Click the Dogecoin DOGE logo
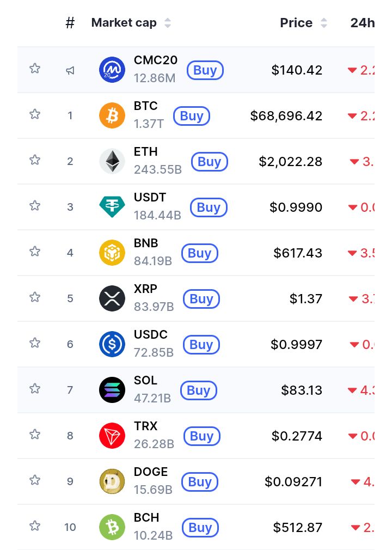Viewport: 392px width, 550px height. click(x=112, y=482)
